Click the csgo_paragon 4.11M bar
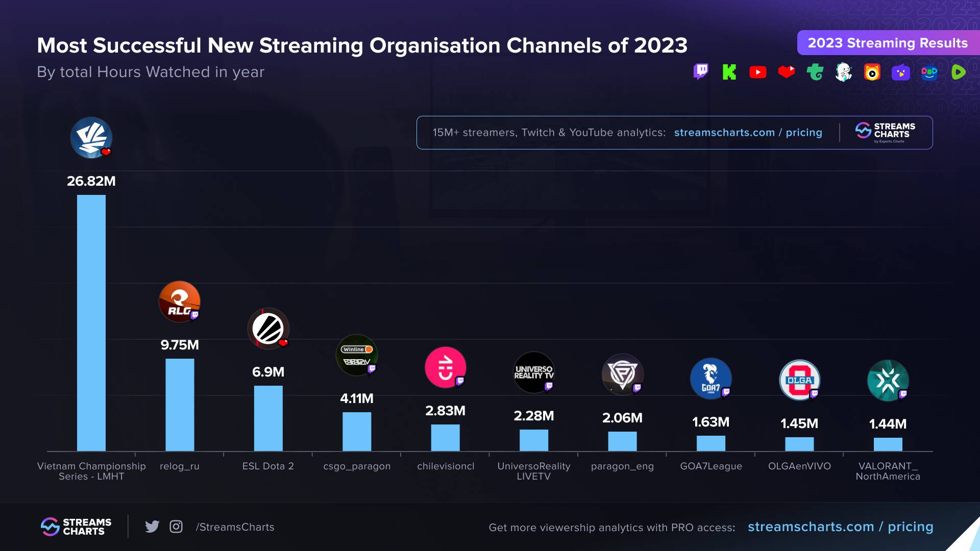Screen dimensions: 980x551 click(x=357, y=432)
